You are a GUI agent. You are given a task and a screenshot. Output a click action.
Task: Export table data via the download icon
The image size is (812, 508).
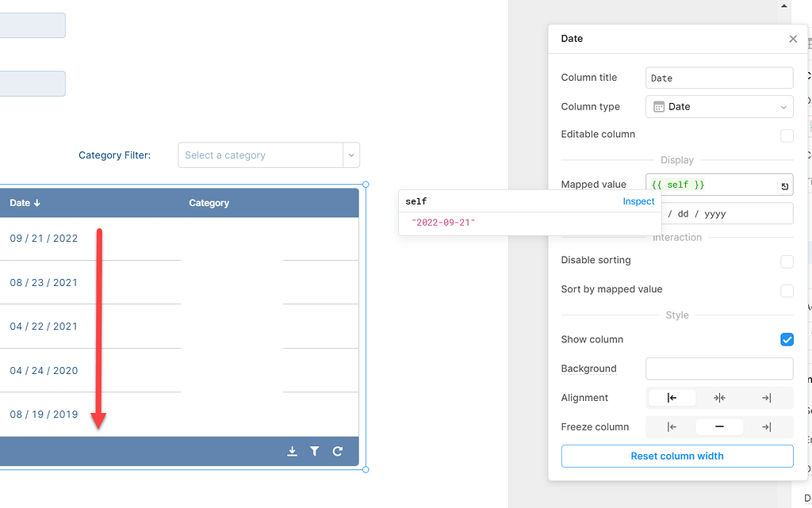tap(292, 450)
